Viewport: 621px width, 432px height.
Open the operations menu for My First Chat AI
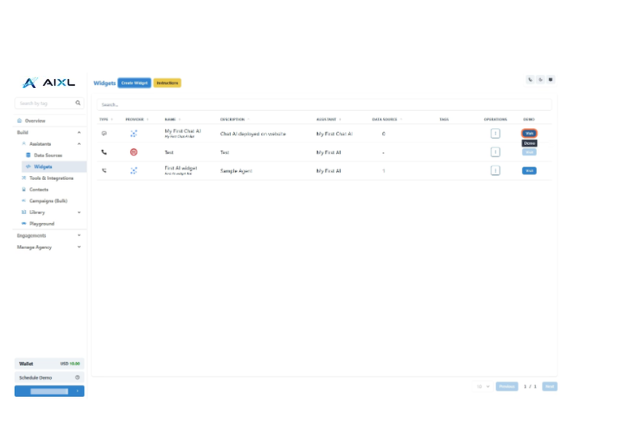coord(495,133)
